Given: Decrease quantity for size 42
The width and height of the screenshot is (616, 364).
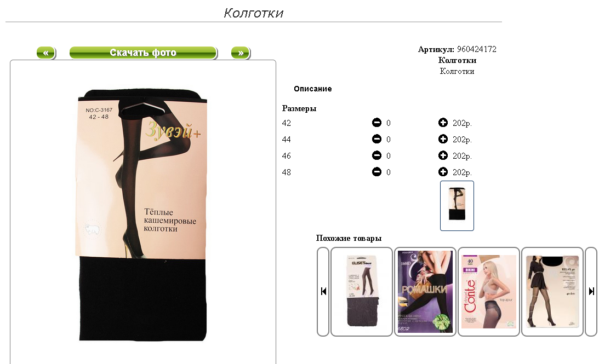Looking at the screenshot, I should [x=377, y=123].
